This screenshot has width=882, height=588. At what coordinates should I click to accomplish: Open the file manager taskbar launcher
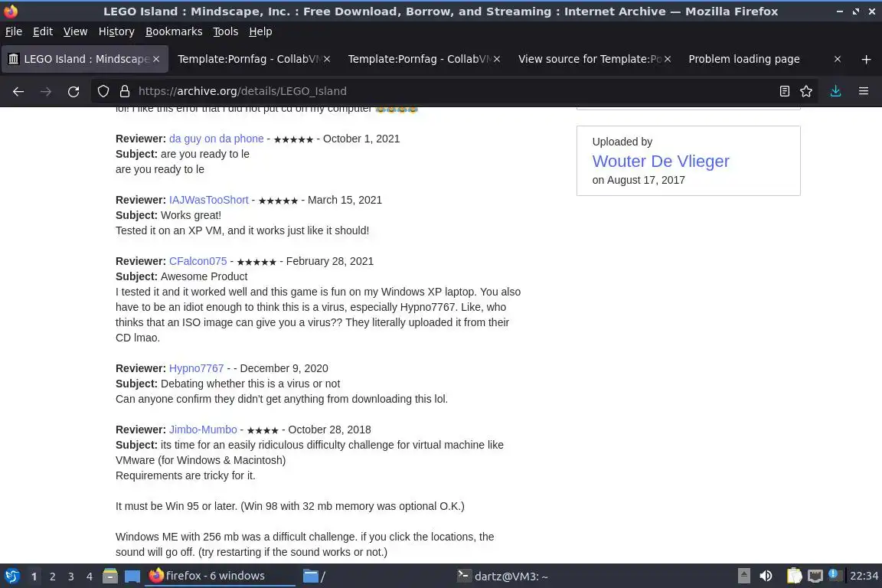click(110, 576)
